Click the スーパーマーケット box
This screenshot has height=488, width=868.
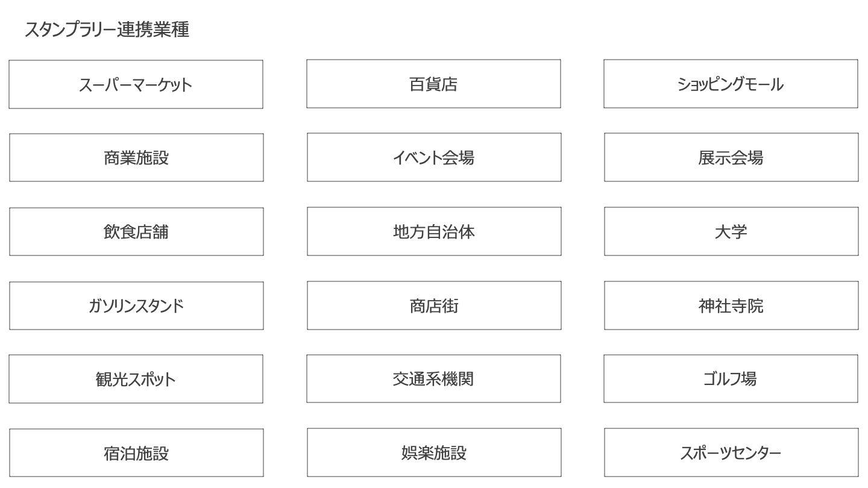(x=136, y=84)
